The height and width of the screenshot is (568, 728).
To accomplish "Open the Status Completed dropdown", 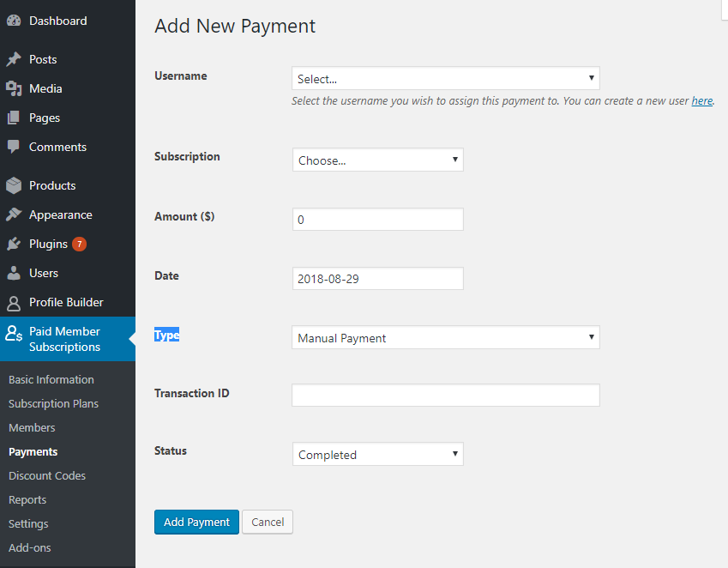I will [378, 454].
